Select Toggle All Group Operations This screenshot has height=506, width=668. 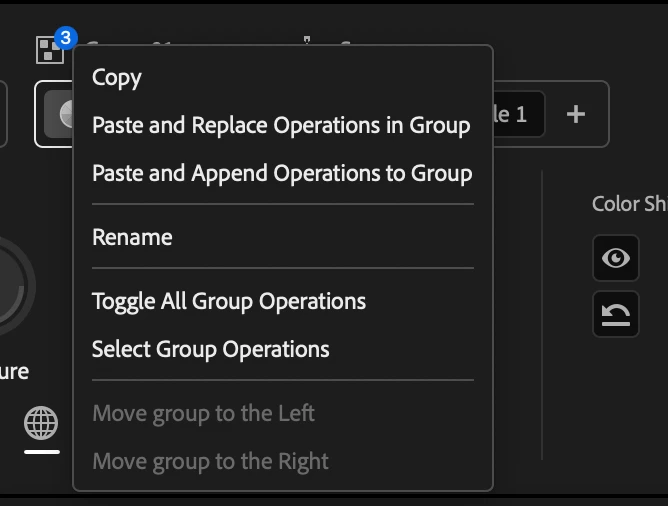point(229,302)
